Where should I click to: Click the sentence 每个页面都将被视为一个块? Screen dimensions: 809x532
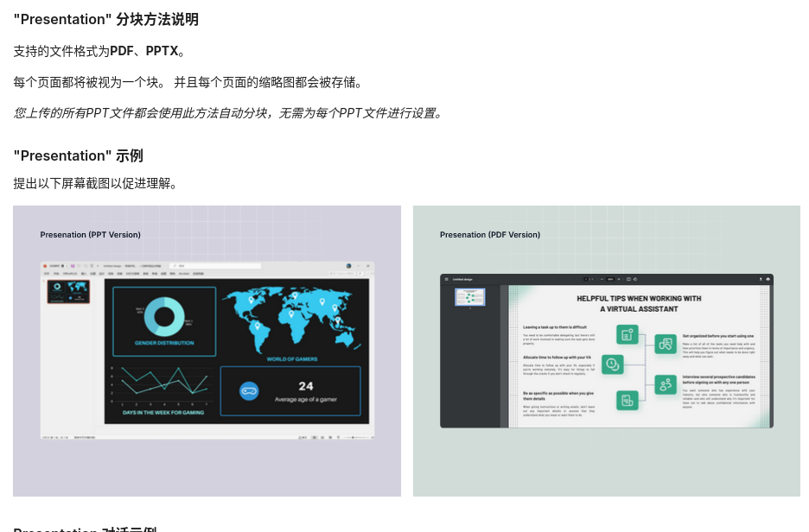(86, 83)
